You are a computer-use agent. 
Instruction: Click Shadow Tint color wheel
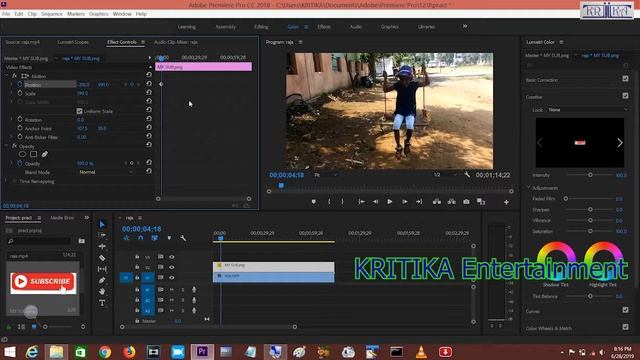point(556,261)
